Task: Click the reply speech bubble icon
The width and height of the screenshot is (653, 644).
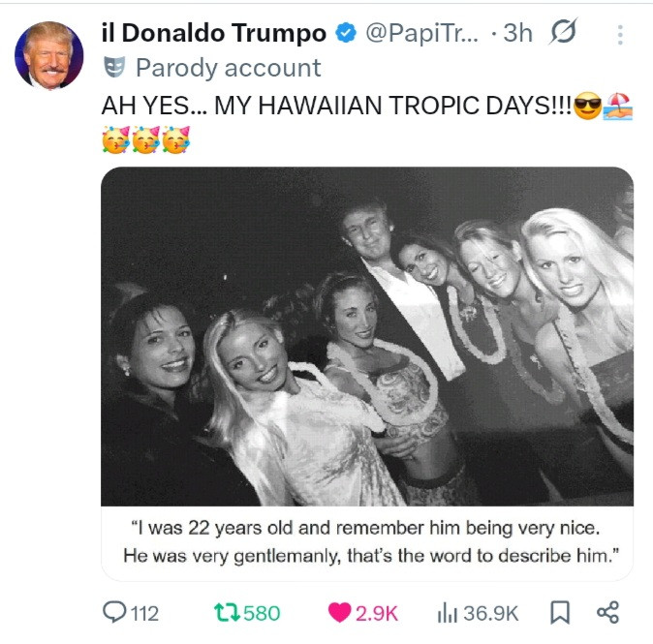Action: click(x=115, y=612)
